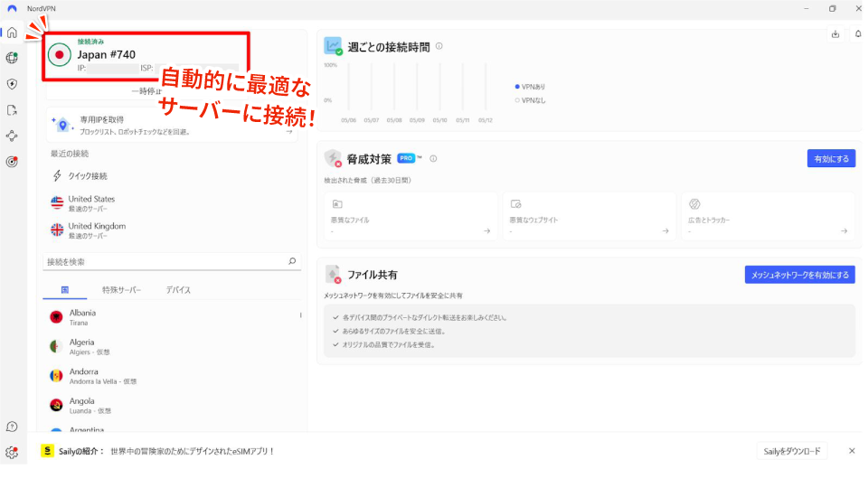
Task: Open the Home icon in the sidebar
Action: 12,33
